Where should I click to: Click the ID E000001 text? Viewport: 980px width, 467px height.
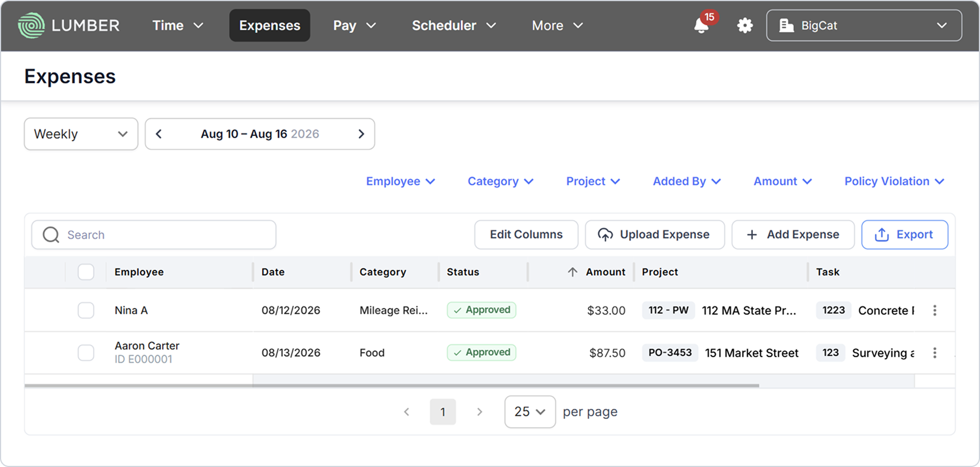[143, 359]
